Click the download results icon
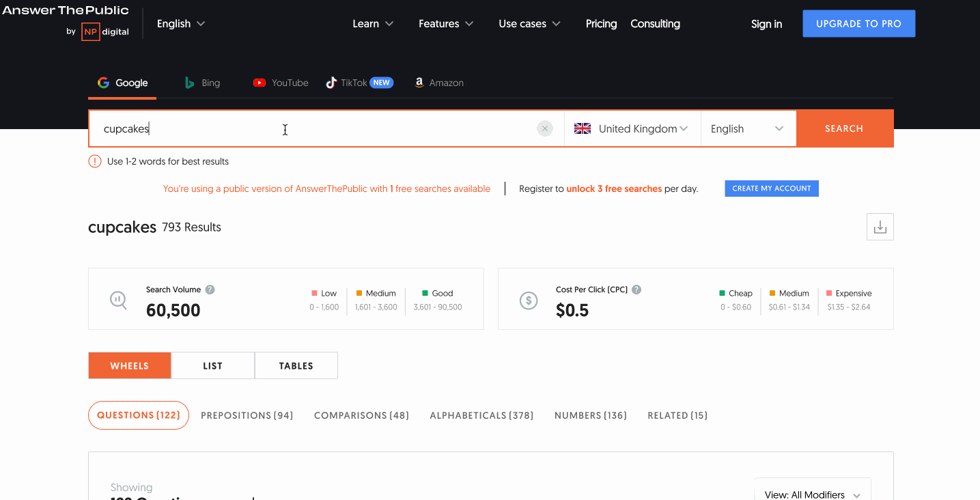 [880, 227]
